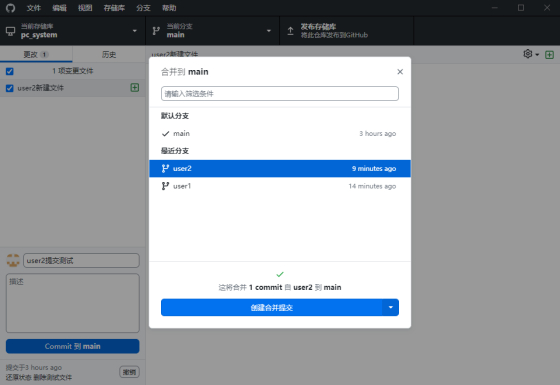Screen dimensions: 560x385
Task: Select the user2 branch
Action: tap(280, 169)
